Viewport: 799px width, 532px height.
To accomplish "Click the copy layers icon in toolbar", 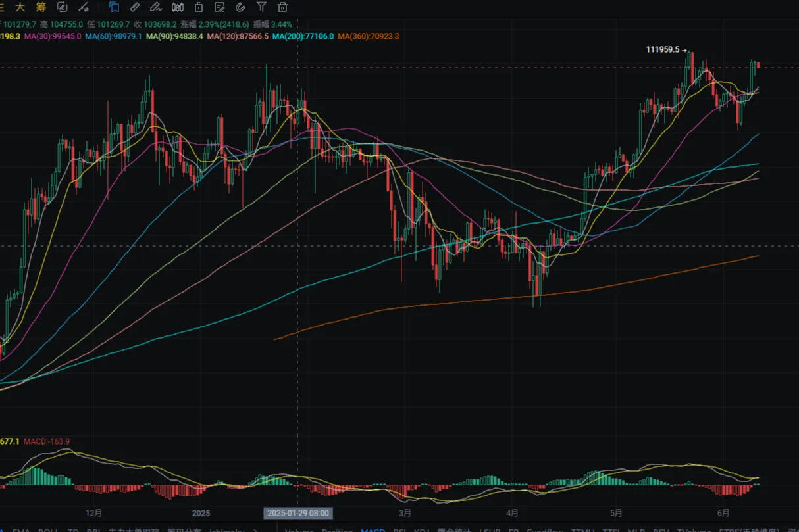I will pos(114,7).
